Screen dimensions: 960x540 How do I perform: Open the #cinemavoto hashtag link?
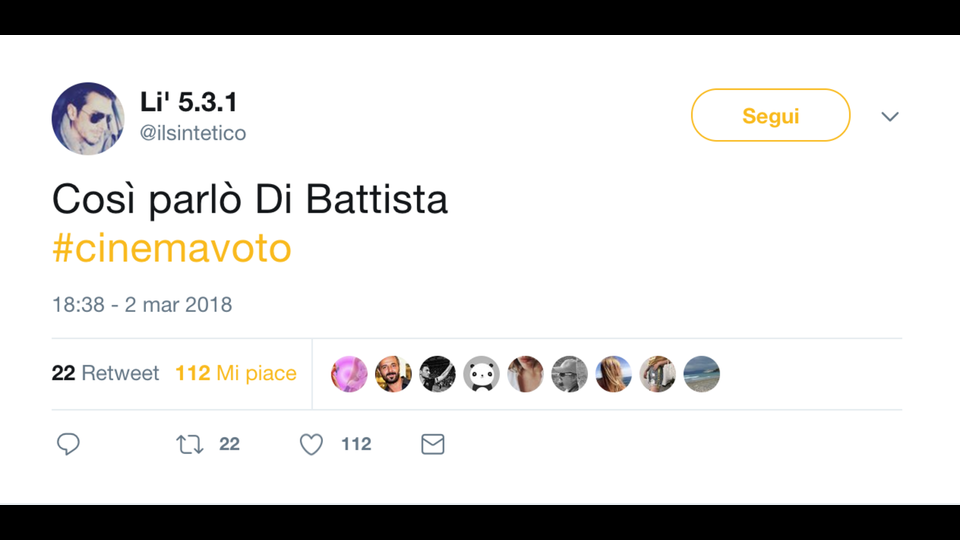[x=171, y=249]
